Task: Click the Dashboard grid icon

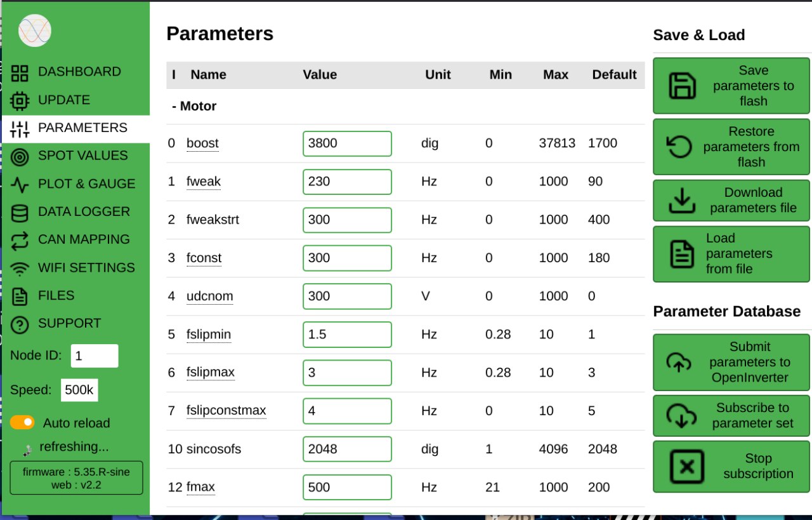Action: pyautogui.click(x=20, y=72)
